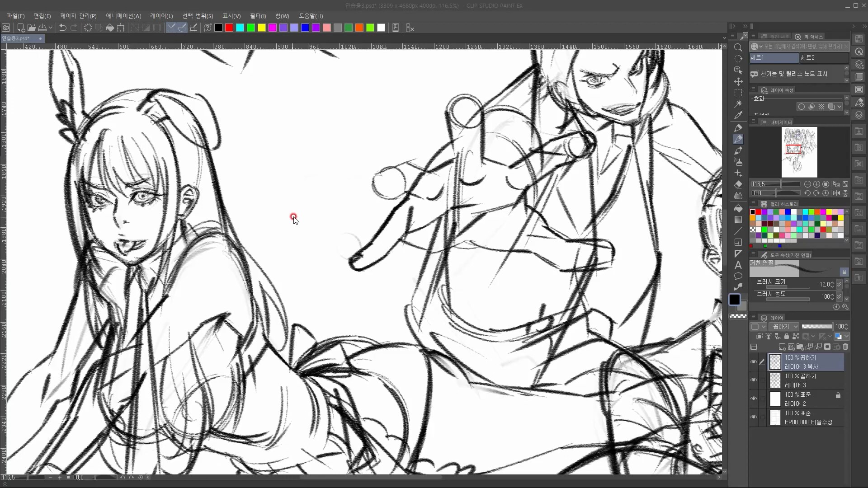Choose the Text tool
The width and height of the screenshot is (868, 488).
(x=738, y=265)
